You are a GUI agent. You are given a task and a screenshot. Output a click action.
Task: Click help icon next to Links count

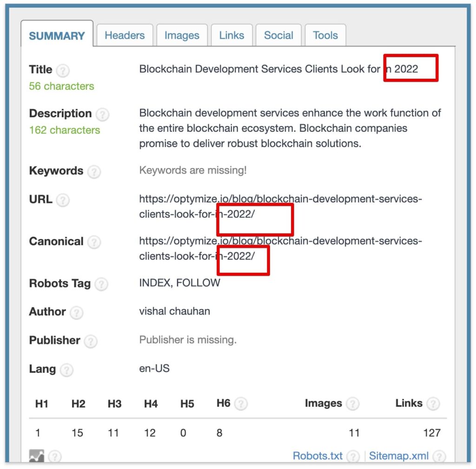pyautogui.click(x=433, y=404)
